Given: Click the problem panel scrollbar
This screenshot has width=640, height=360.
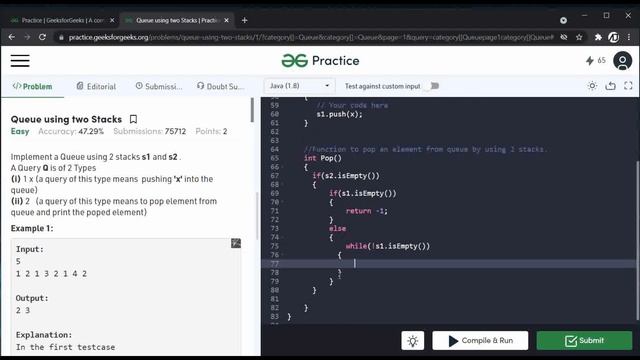Looking at the screenshot, I should pyautogui.click(x=252, y=110).
